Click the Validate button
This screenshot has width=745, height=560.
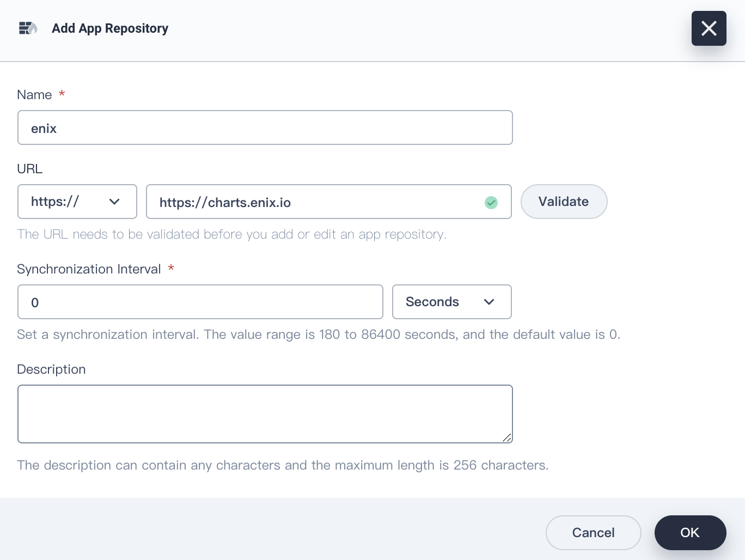(564, 202)
